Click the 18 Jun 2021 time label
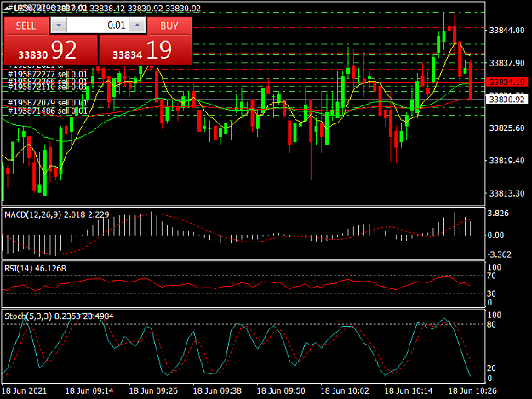532x399 pixels. (24, 390)
